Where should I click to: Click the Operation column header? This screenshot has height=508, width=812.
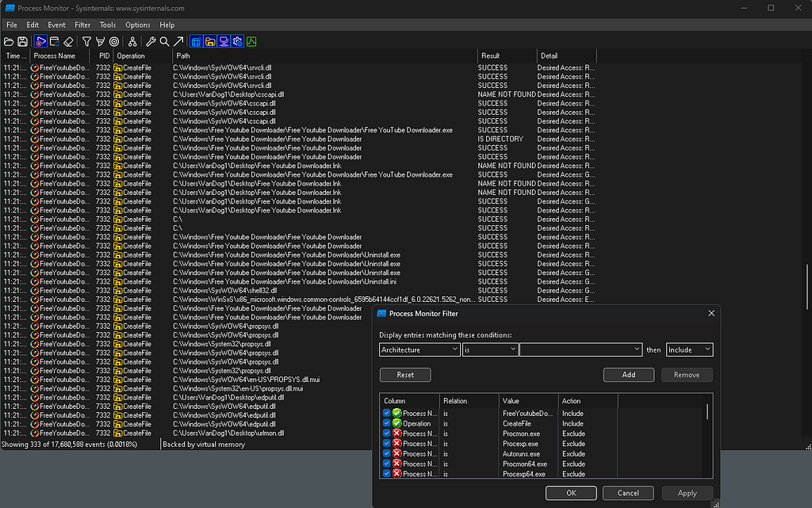143,55
